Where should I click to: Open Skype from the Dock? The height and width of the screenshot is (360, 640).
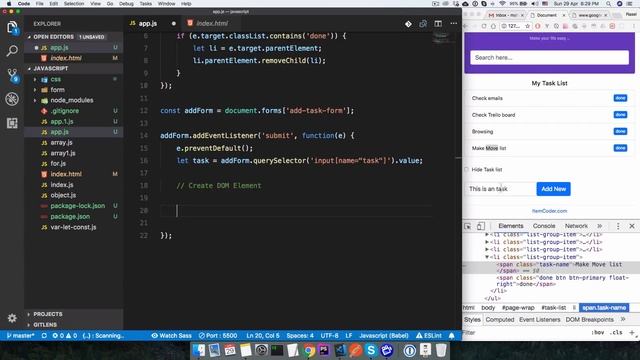click(x=371, y=350)
